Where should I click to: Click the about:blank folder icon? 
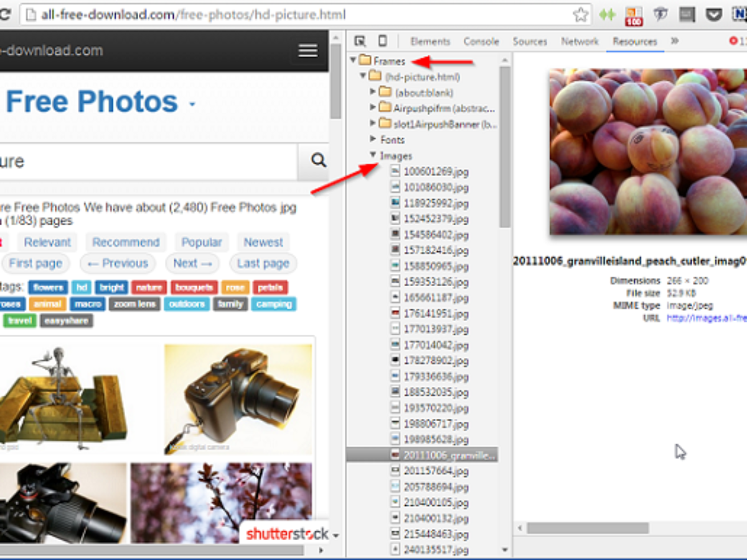click(x=385, y=92)
